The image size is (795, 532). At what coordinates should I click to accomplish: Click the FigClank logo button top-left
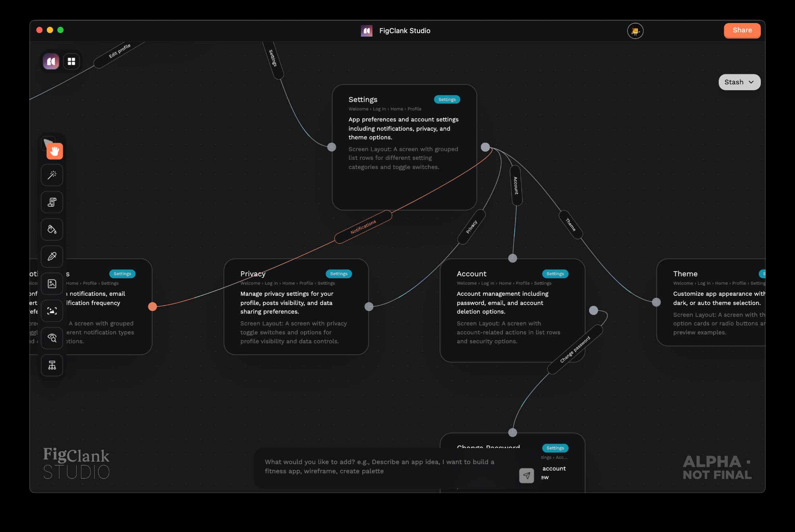click(51, 61)
